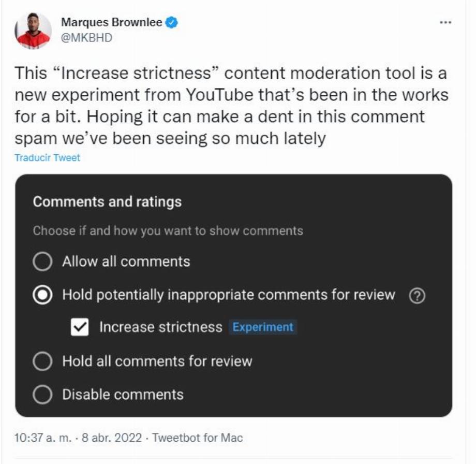
Task: Click the 'Choose if and how' subtitle text
Action: (x=168, y=230)
